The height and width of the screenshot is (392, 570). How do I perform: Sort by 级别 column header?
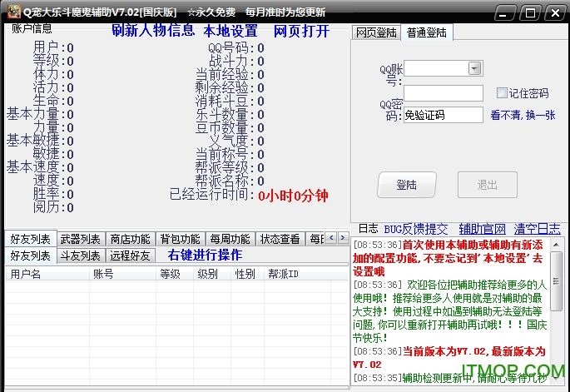pyautogui.click(x=212, y=274)
